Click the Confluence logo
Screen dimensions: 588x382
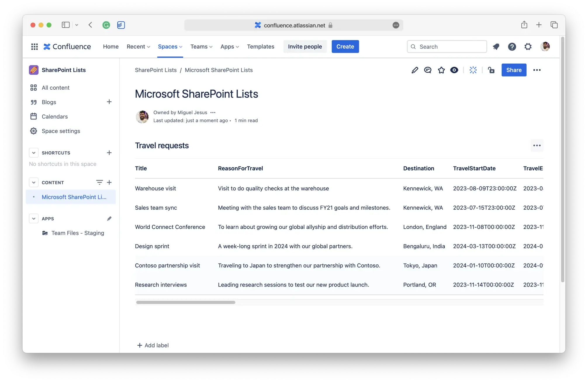point(67,47)
